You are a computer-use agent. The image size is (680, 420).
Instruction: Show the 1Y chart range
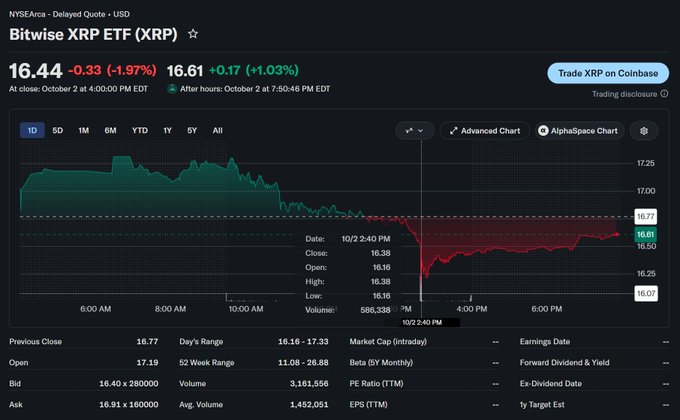tap(167, 130)
